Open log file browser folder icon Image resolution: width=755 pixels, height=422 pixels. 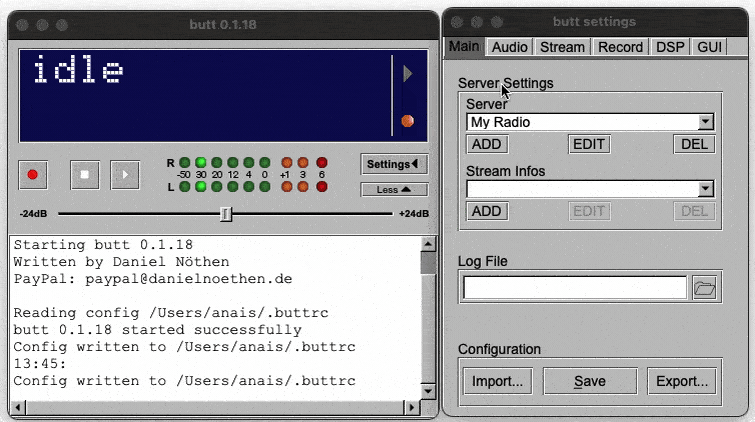(705, 288)
